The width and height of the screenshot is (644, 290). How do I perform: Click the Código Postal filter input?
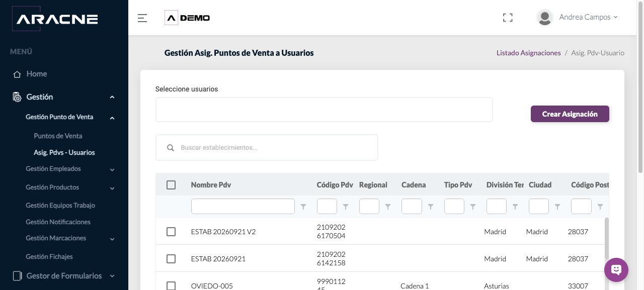(x=582, y=207)
